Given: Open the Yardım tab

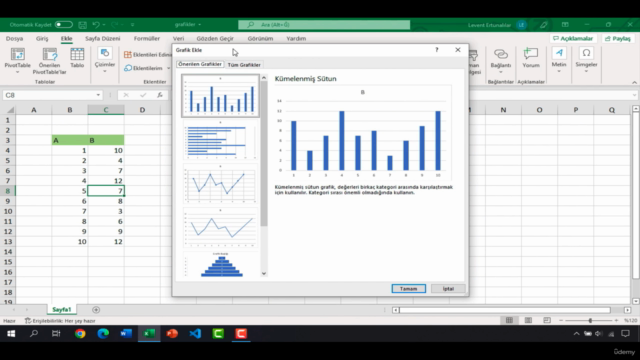Looking at the screenshot, I should pyautogui.click(x=296, y=38).
